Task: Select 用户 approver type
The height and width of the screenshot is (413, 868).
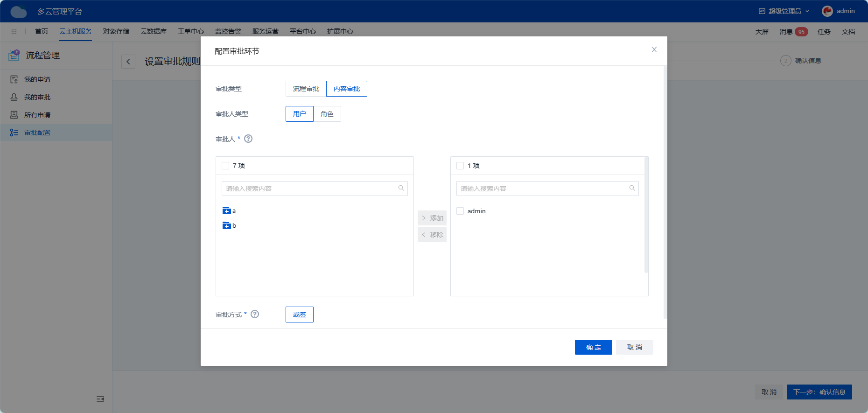Action: pos(300,114)
